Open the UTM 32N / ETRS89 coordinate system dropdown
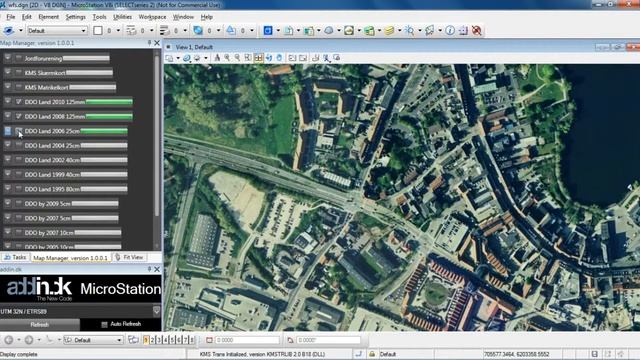This screenshot has height=360, width=640. point(156,311)
